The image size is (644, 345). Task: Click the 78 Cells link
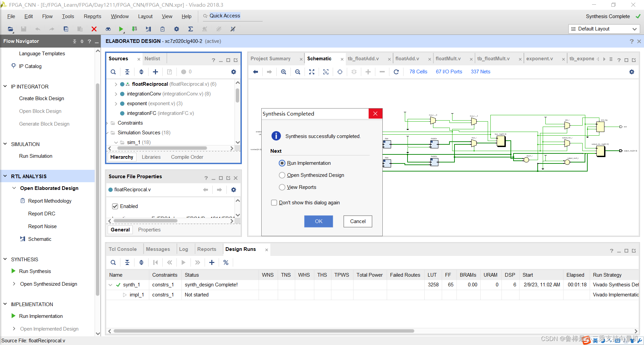418,72
